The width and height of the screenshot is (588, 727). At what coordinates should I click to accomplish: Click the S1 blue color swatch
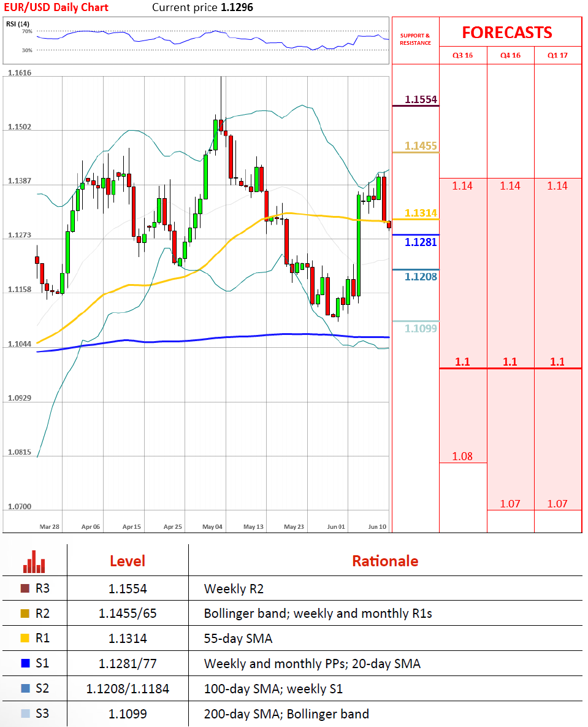pos(26,663)
